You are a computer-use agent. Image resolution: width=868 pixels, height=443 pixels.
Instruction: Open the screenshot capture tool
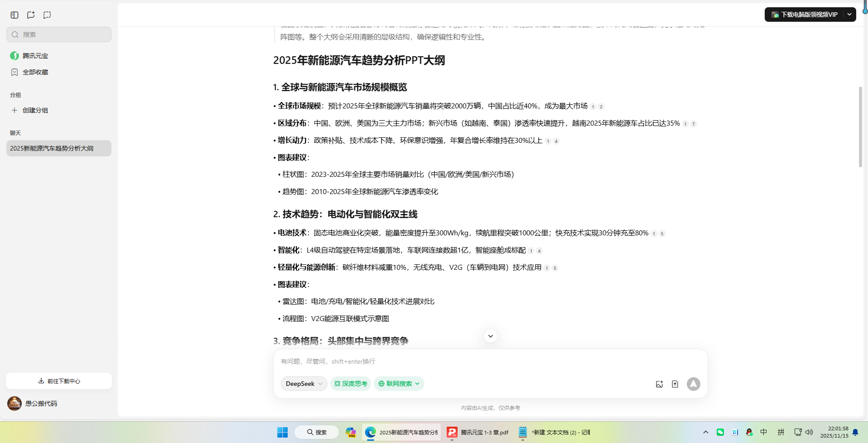[47, 15]
